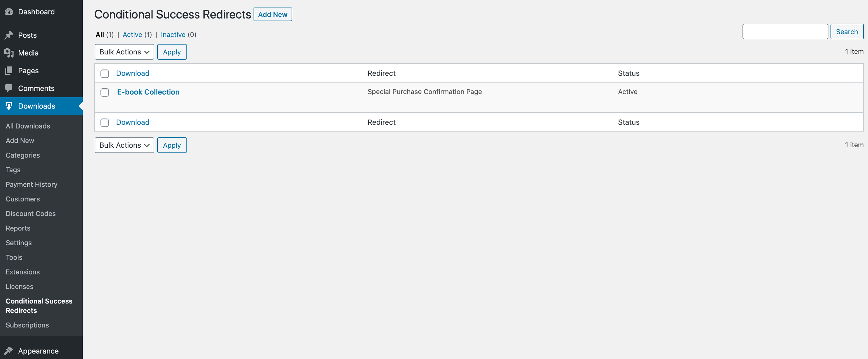Screen dimensions: 868x359
Task: Click the Media library icon
Action: [x=9, y=53]
